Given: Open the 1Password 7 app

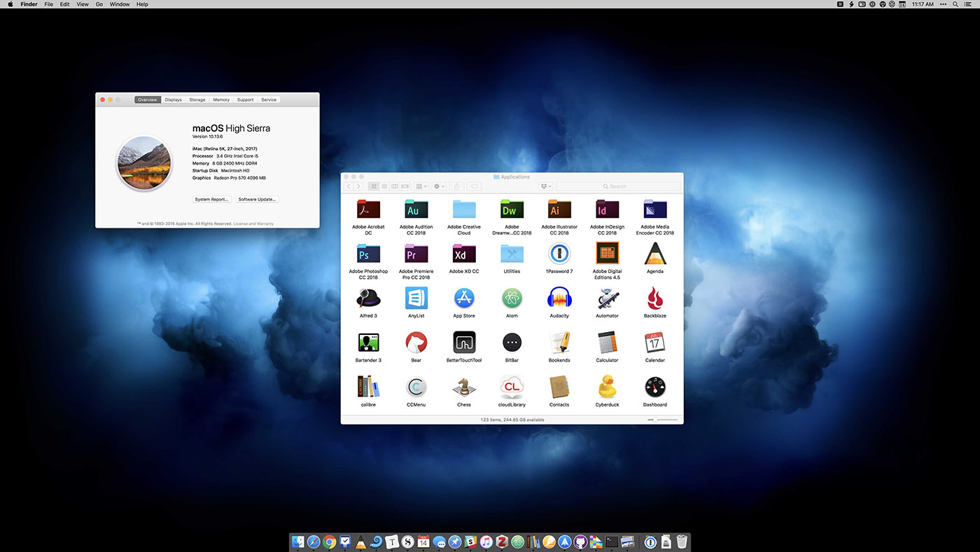Looking at the screenshot, I should tap(559, 254).
